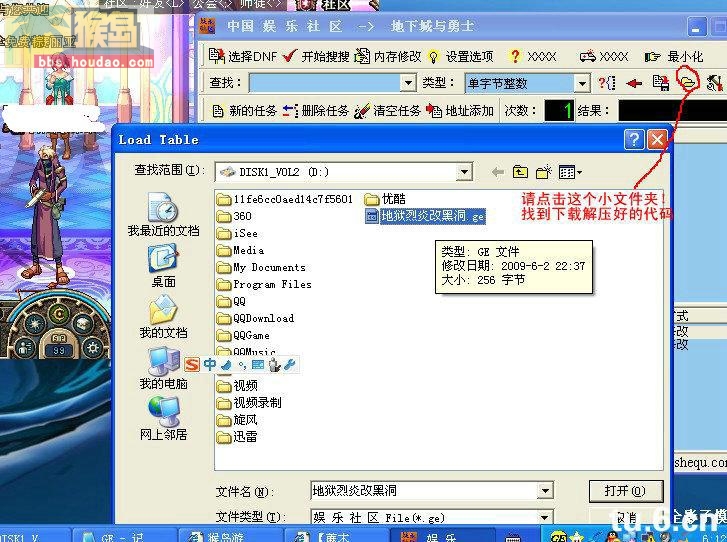Select the 优酷 folder
727x542 pixels.
[385, 199]
